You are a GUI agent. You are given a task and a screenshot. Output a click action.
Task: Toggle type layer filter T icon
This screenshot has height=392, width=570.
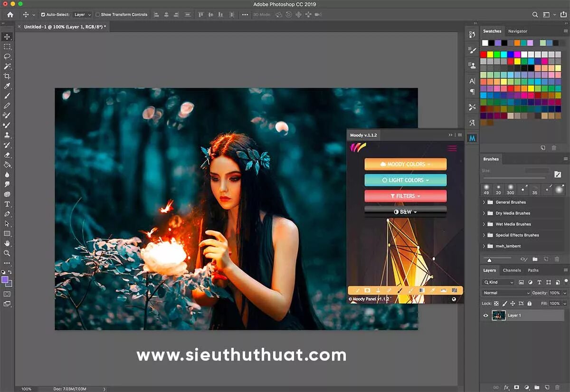click(x=539, y=282)
